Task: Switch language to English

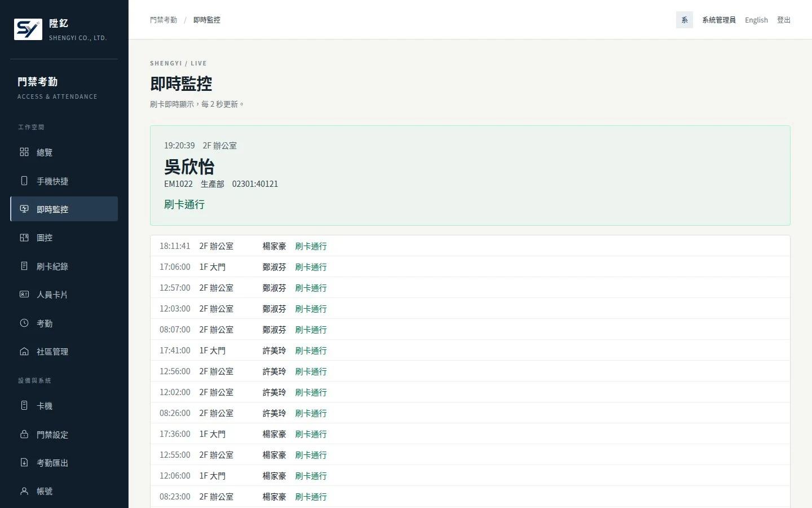Action: (756, 20)
